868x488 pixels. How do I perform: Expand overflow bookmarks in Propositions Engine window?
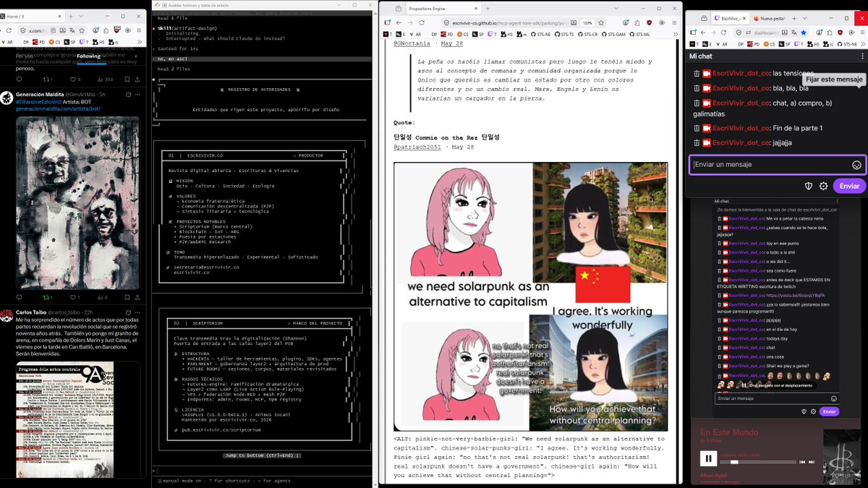(x=676, y=34)
